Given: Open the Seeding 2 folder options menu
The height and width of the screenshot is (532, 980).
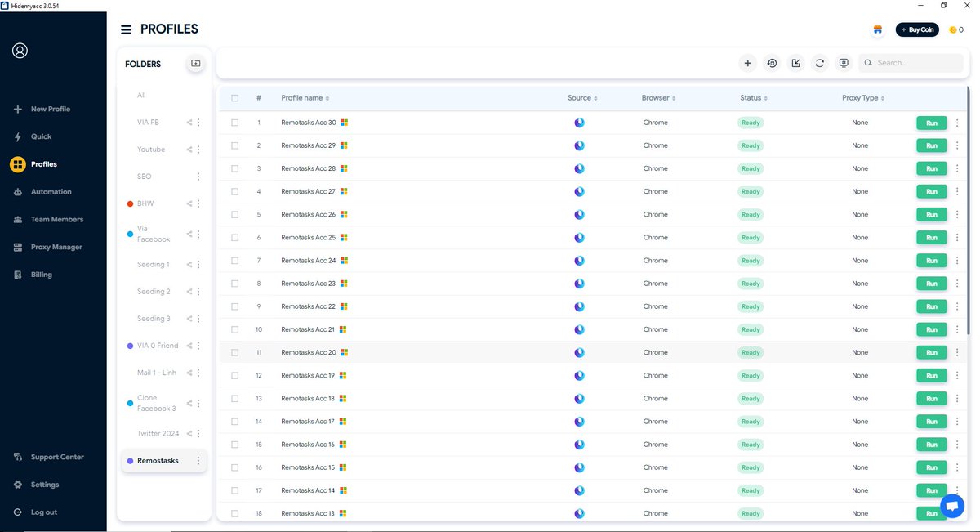Looking at the screenshot, I should (198, 292).
